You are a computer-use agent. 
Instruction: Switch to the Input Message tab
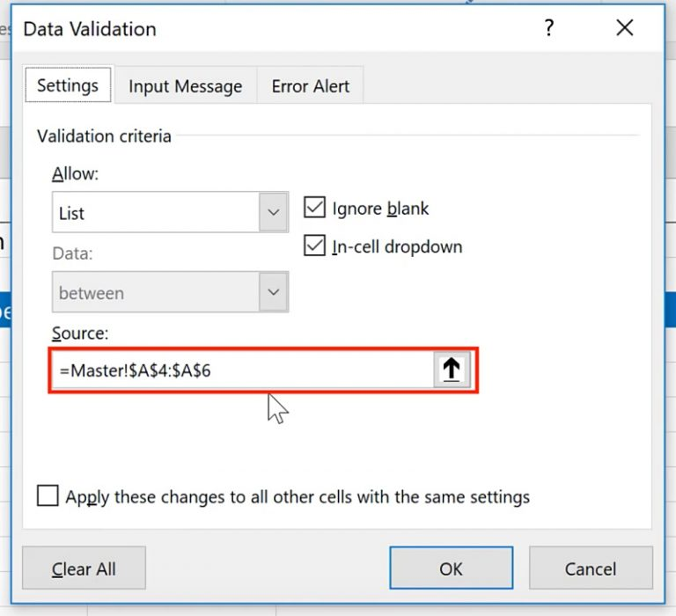(185, 86)
